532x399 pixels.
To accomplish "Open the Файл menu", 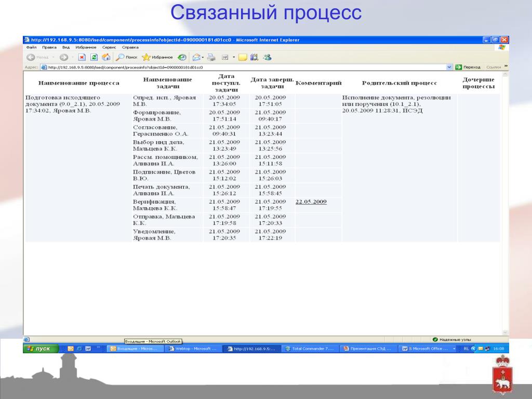I will pos(31,47).
